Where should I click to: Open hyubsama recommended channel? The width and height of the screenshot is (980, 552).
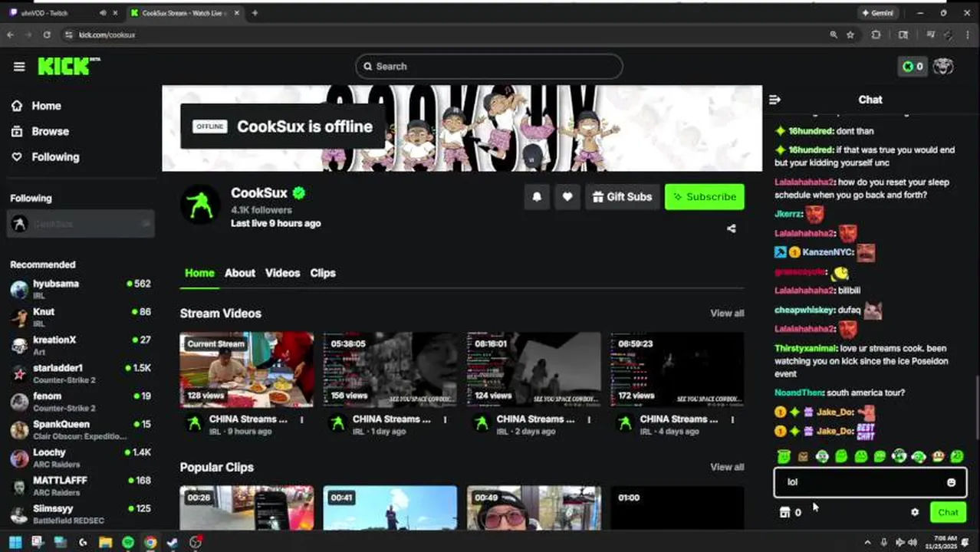tap(81, 289)
